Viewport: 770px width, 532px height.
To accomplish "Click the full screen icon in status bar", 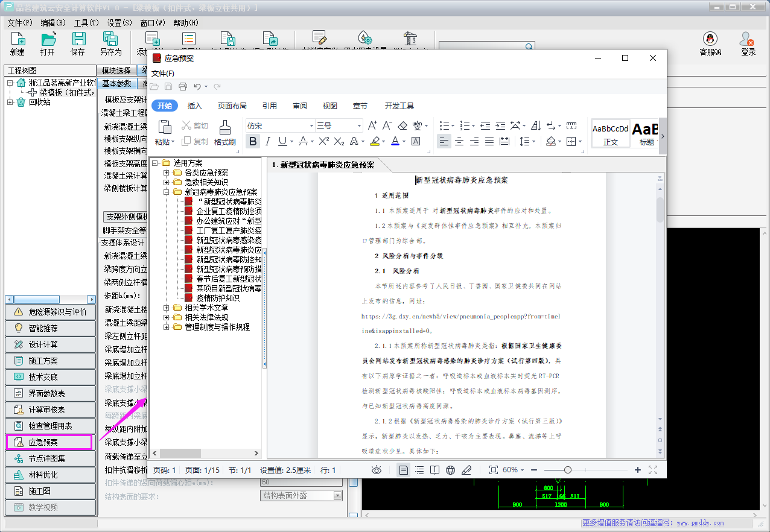I will (x=653, y=470).
